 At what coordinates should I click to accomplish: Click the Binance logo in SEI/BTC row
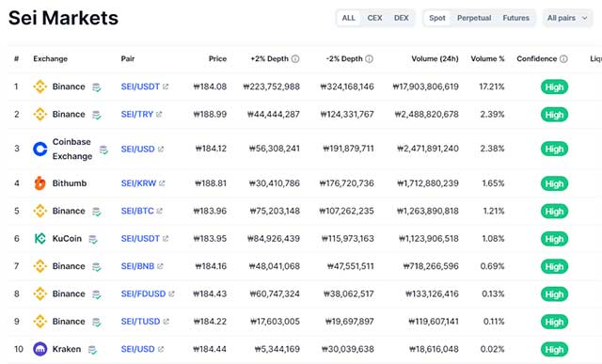pyautogui.click(x=40, y=212)
